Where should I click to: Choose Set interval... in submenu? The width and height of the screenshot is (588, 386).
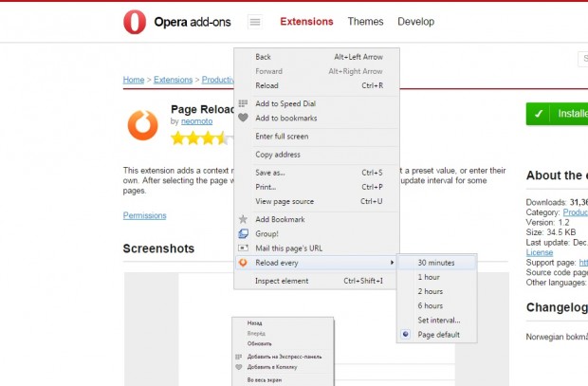tap(437, 320)
